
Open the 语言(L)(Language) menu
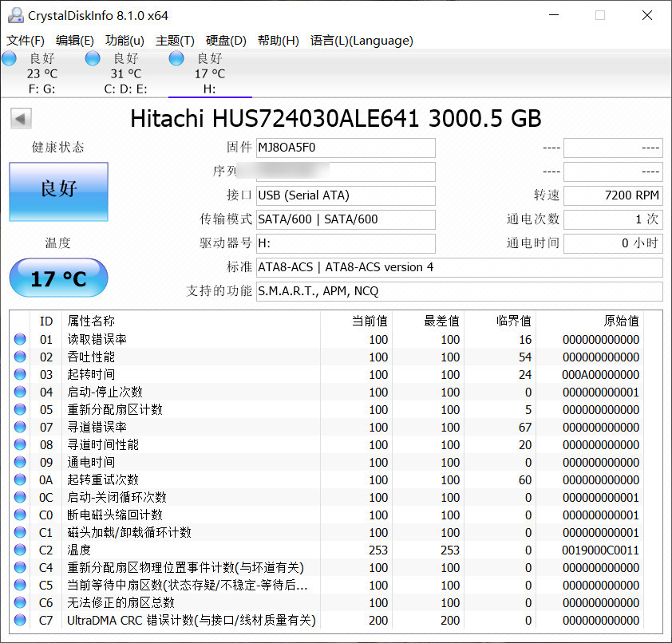tap(362, 41)
